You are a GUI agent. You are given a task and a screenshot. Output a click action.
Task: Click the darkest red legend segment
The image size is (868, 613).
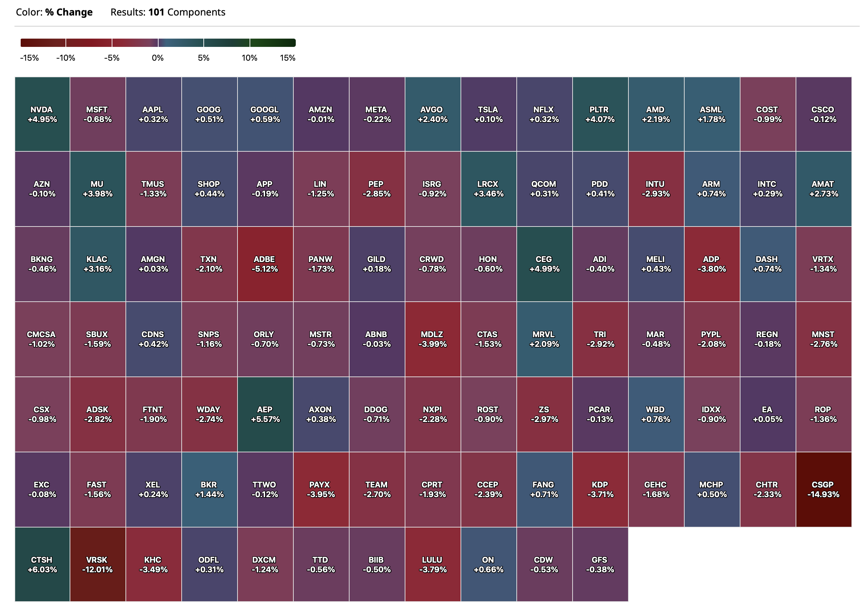pyautogui.click(x=43, y=43)
